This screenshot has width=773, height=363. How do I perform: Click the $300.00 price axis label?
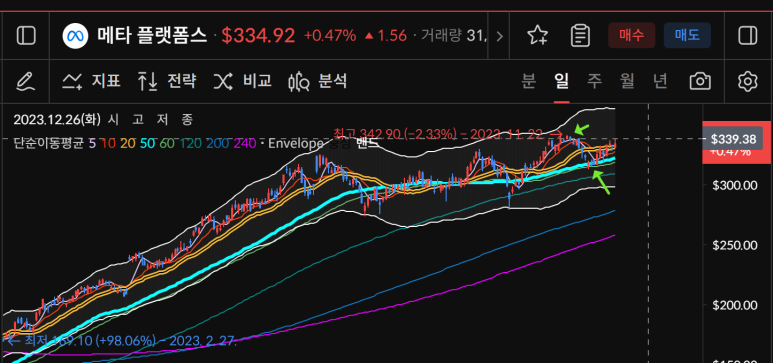pyautogui.click(x=735, y=185)
